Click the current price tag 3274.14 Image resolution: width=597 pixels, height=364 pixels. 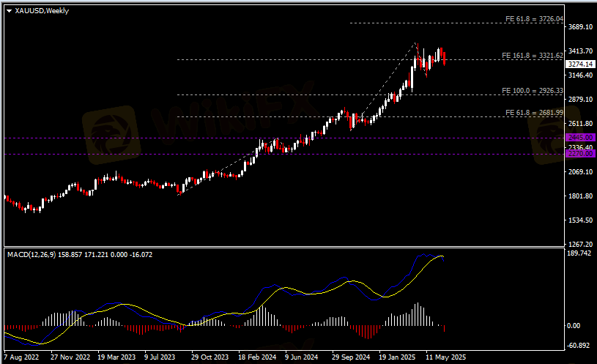click(x=579, y=64)
